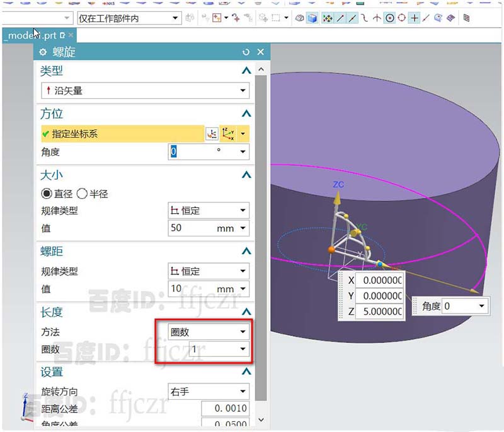Viewport: 504px width, 432px height.
Task: Open the CSYS dialog launcher next to 指定坐标系
Action: (211, 133)
